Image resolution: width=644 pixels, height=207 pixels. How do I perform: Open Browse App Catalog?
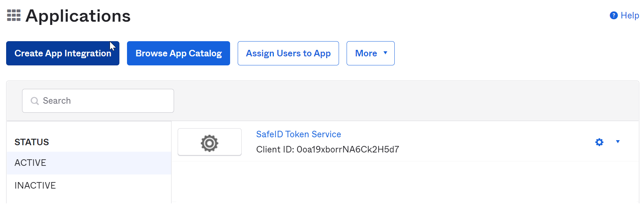[x=178, y=53]
